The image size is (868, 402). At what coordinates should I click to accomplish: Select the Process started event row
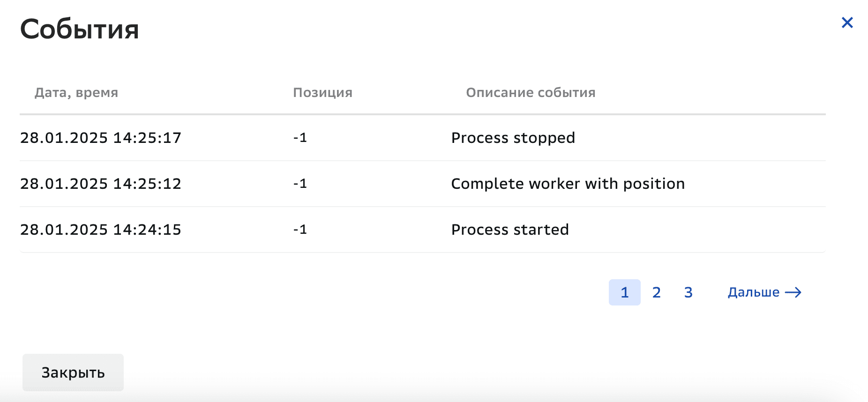(x=422, y=230)
